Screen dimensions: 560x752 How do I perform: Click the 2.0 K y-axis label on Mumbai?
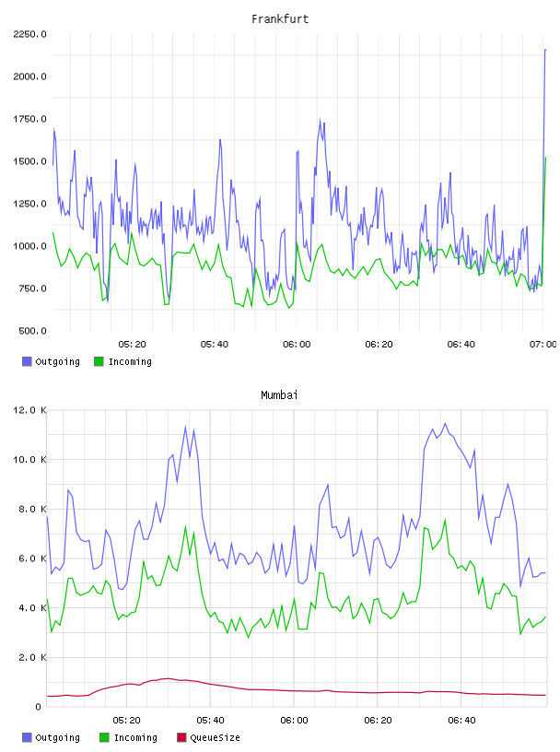point(32,657)
